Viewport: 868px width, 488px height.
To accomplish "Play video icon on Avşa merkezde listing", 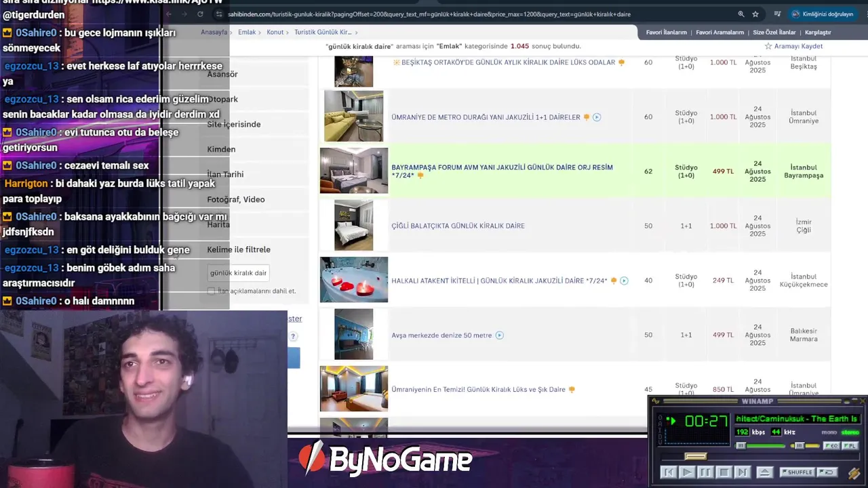I will tap(499, 335).
